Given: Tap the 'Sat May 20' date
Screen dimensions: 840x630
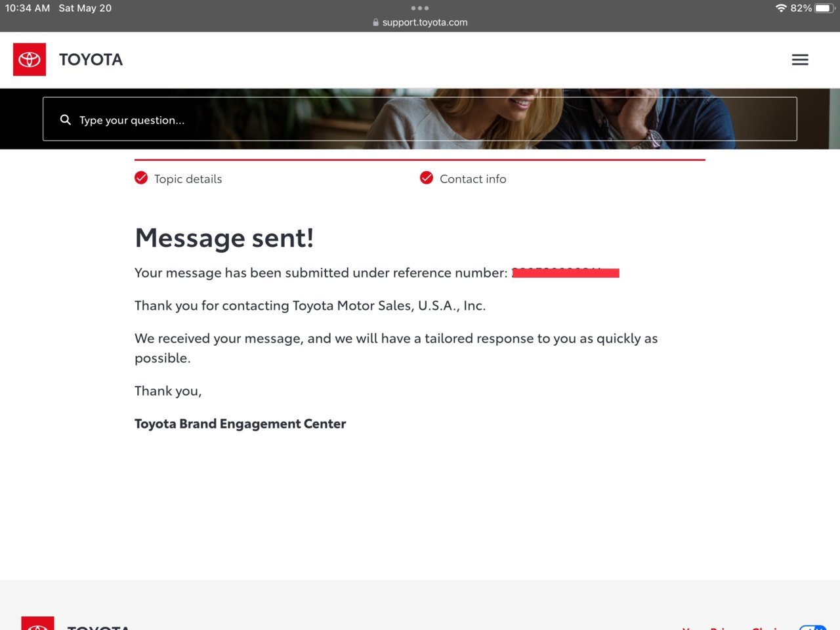Looking at the screenshot, I should 85,8.
